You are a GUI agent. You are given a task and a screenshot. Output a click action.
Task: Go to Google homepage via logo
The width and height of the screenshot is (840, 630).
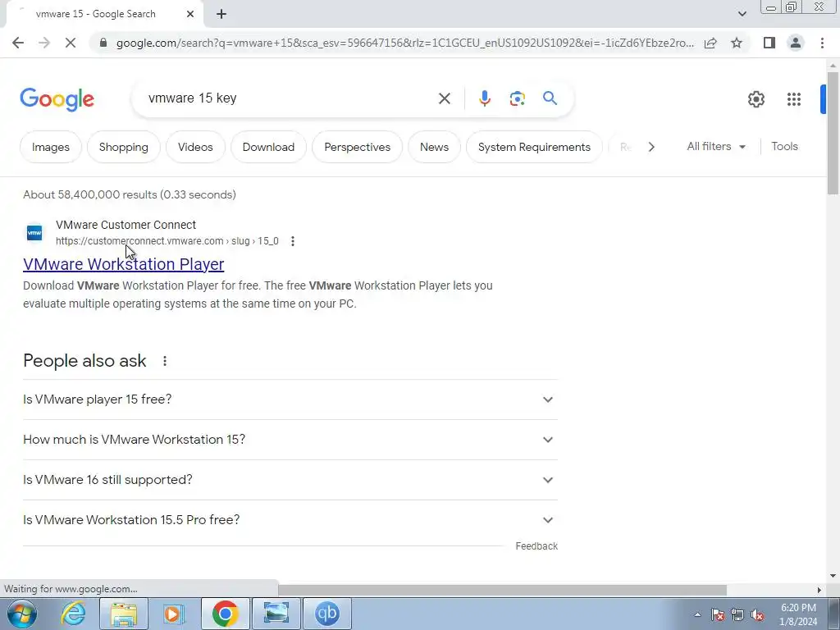point(57,99)
